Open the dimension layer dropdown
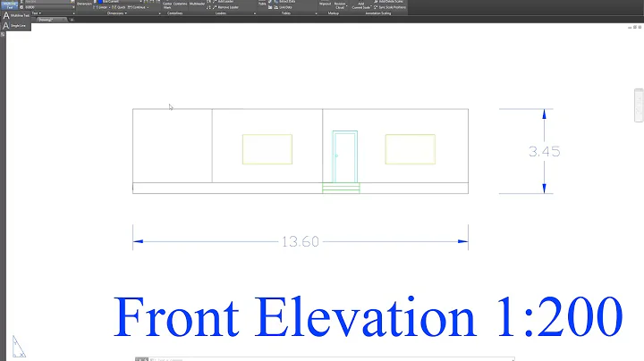The width and height of the screenshot is (644, 361). tap(122, 2)
